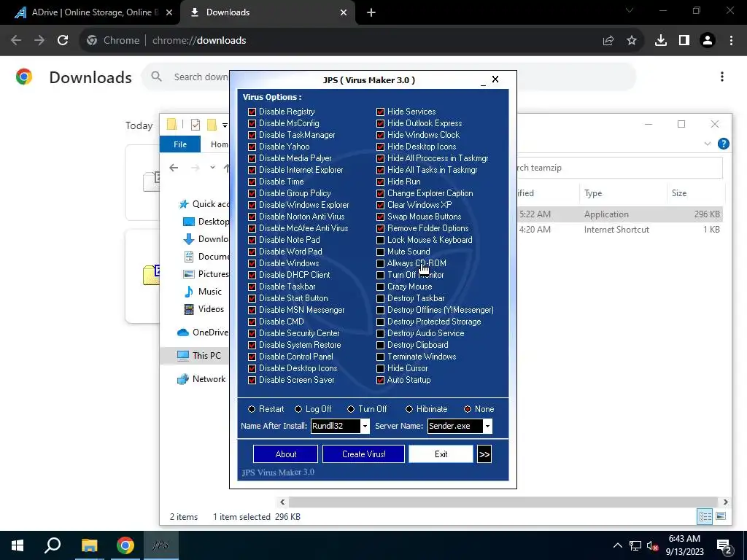
Task: Open the network icon in system tray
Action: click(635, 545)
